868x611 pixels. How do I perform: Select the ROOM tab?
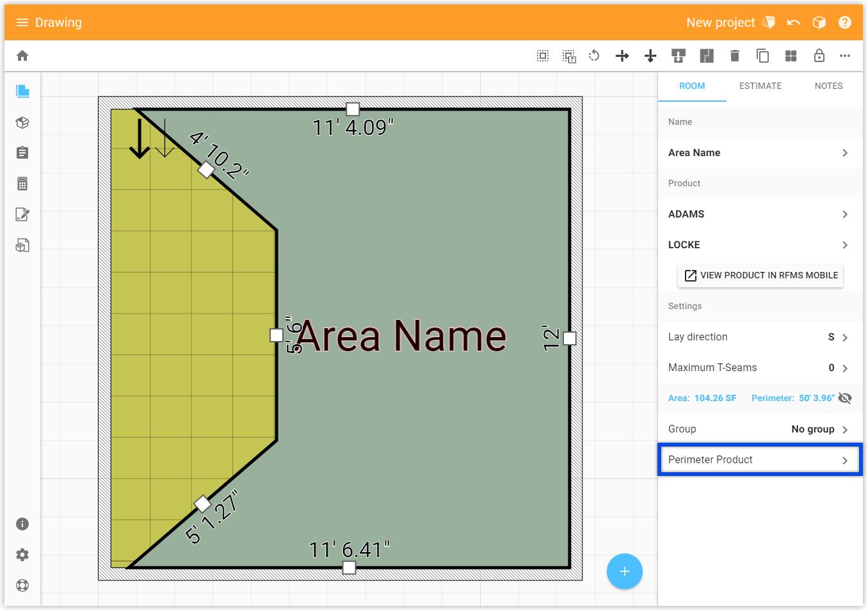tap(692, 86)
